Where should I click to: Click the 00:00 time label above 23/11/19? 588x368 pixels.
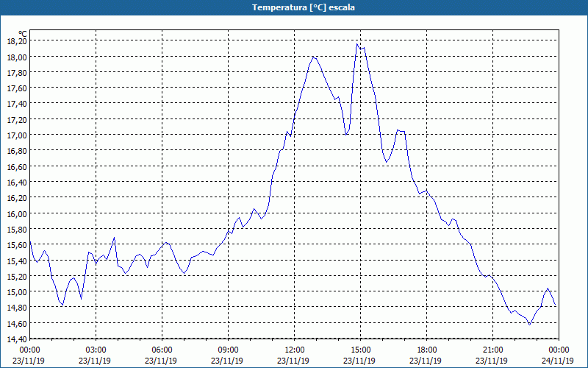point(29,350)
